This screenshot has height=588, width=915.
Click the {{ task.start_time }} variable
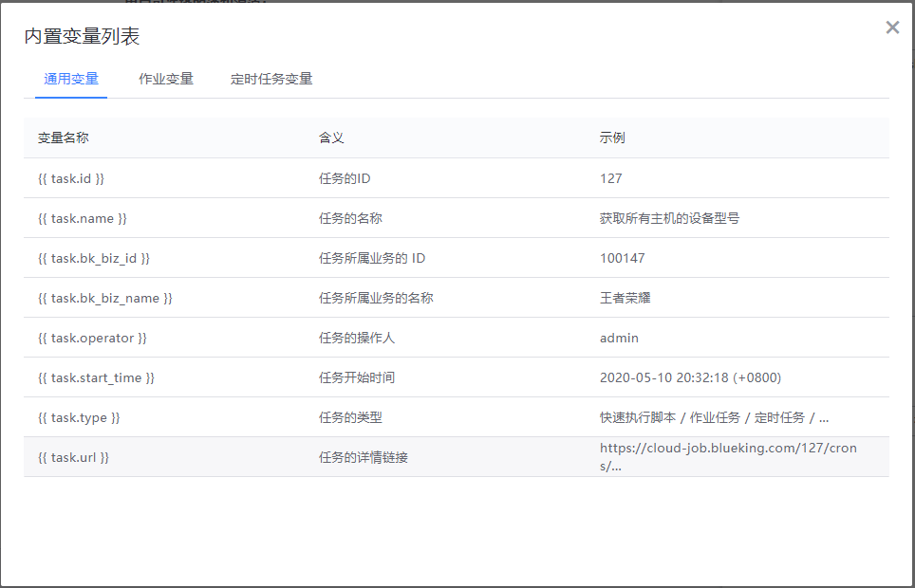coord(96,377)
